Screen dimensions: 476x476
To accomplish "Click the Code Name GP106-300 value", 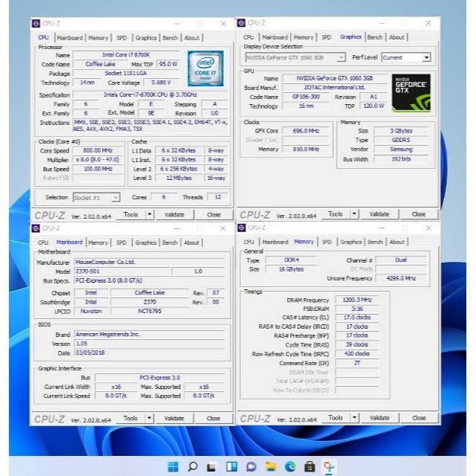I will [x=306, y=97].
